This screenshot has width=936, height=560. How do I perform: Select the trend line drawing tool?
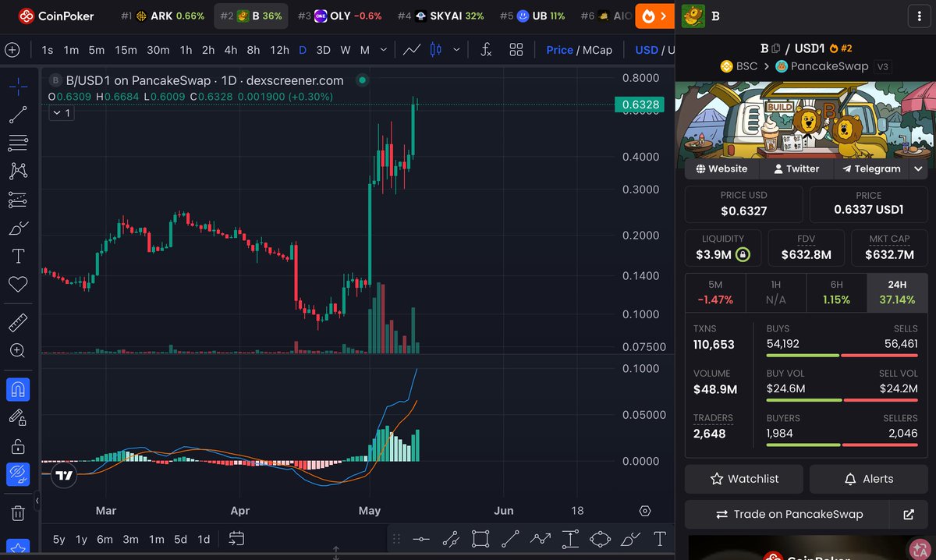pos(18,115)
